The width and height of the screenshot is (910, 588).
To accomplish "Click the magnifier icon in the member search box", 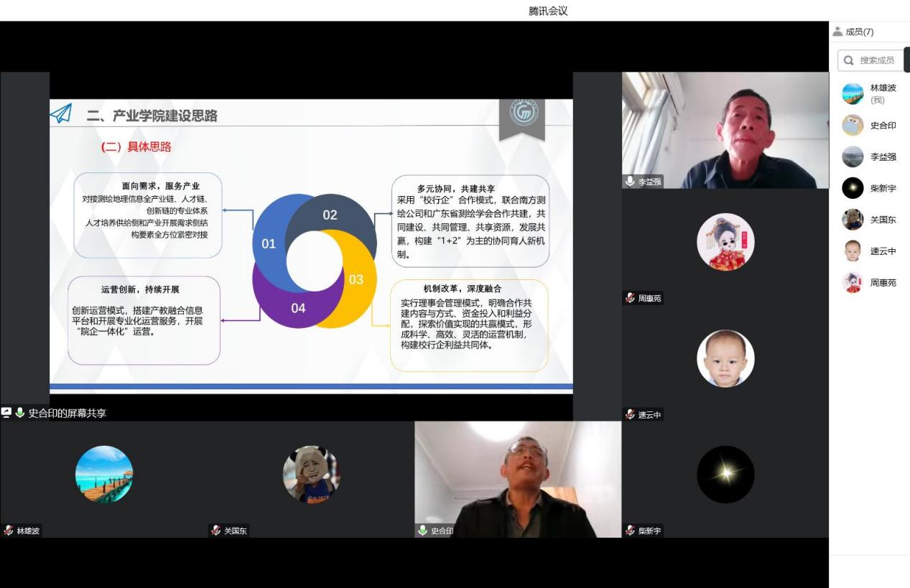I will coord(849,60).
